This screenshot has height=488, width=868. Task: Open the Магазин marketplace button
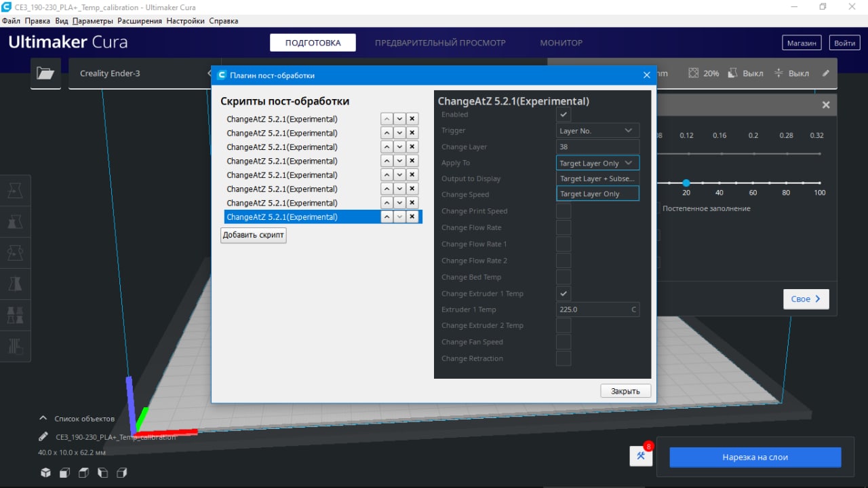[x=802, y=43]
